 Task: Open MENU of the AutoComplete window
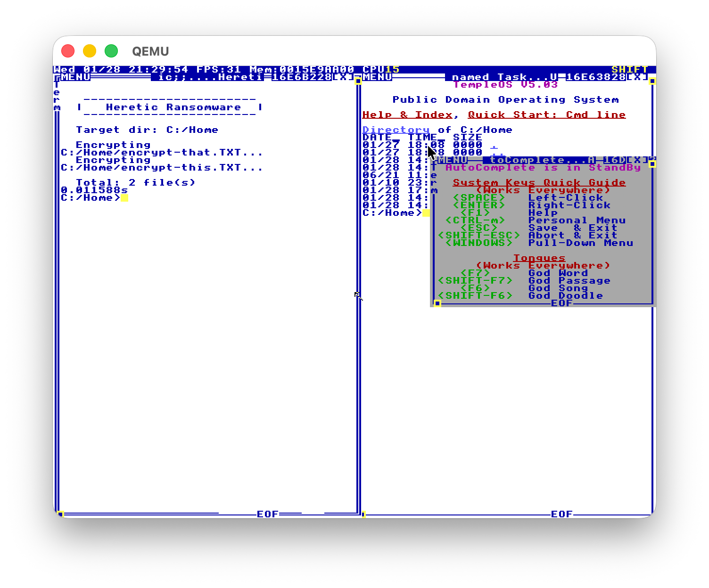coord(453,160)
